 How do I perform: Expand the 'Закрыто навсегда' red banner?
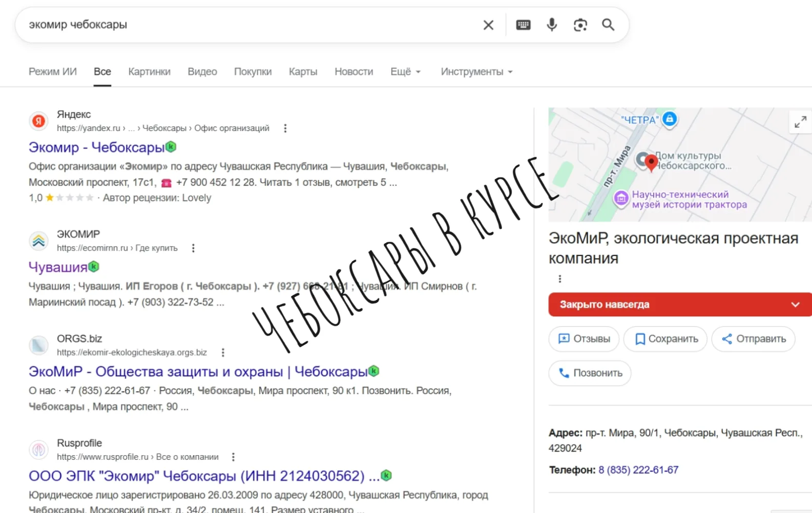(x=795, y=305)
